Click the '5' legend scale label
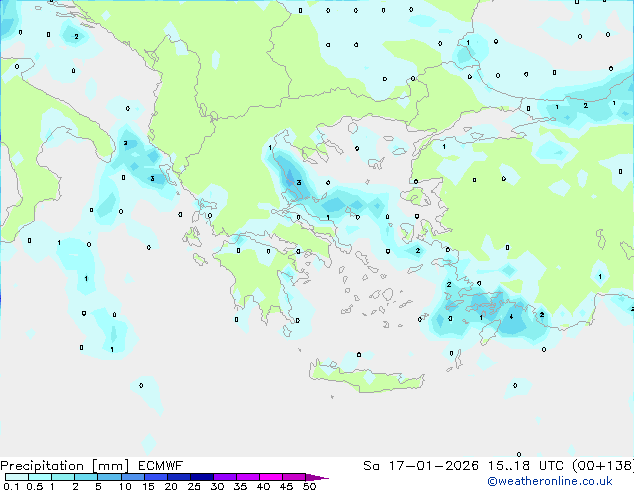 [x=98, y=486]
